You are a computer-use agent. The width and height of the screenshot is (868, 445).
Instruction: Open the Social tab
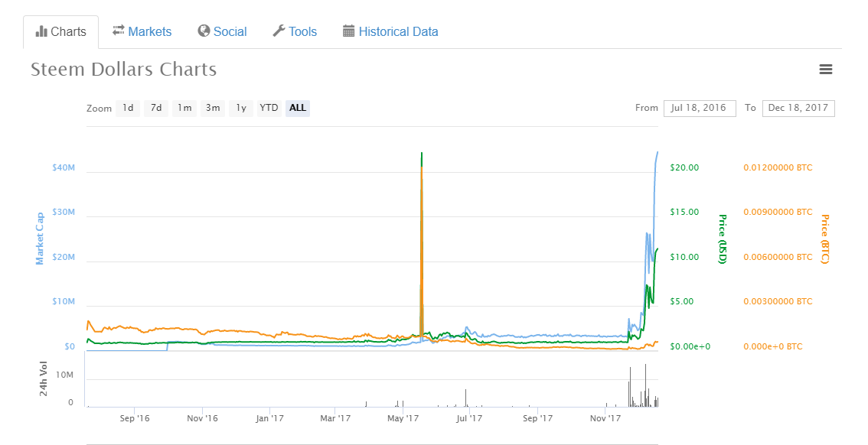(222, 31)
